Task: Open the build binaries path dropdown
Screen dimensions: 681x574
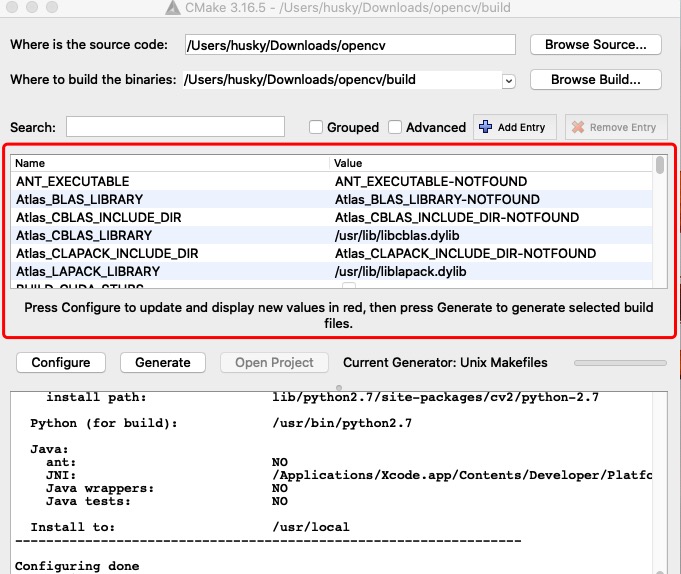Action: [x=509, y=81]
